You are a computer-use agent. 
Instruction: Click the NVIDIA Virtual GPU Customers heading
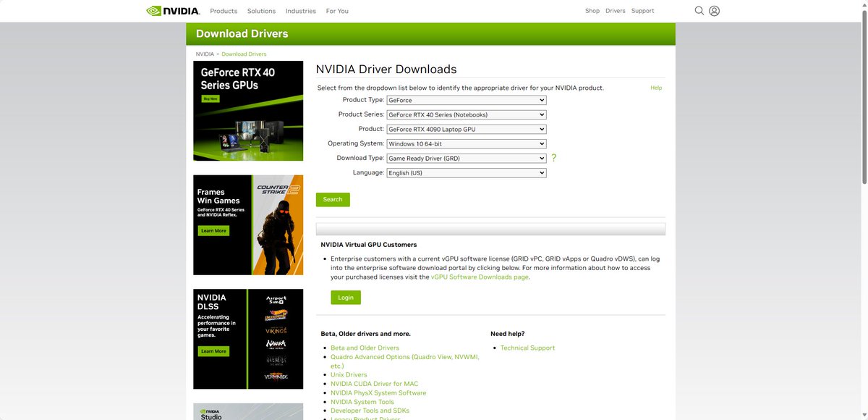pyautogui.click(x=369, y=245)
